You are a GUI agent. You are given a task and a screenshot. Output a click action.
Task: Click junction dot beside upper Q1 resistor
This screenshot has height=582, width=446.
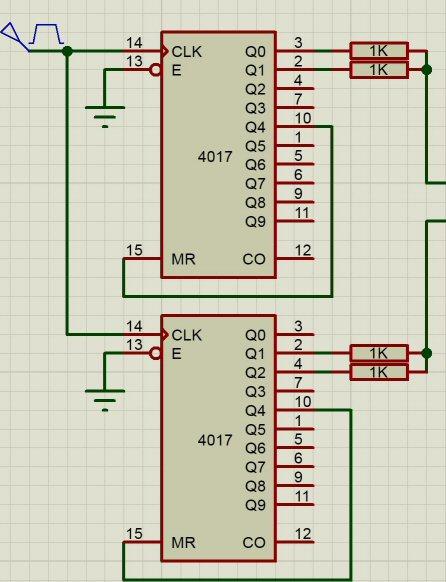click(427, 70)
